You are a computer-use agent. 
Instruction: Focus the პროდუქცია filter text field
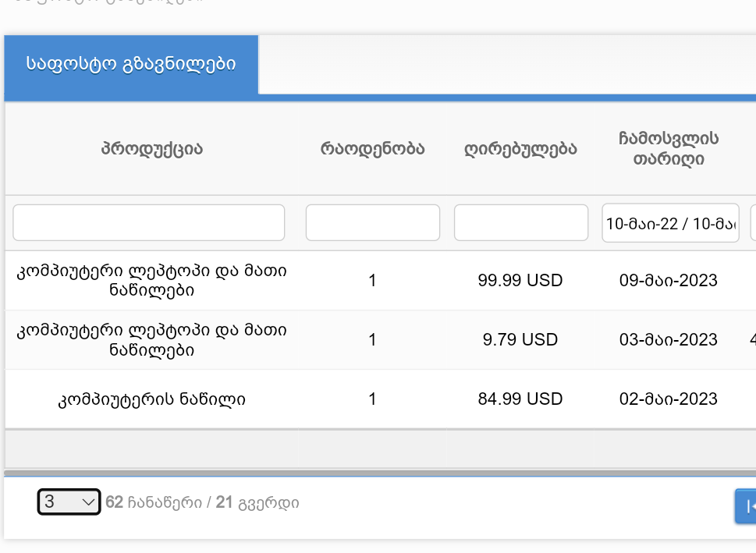click(149, 223)
